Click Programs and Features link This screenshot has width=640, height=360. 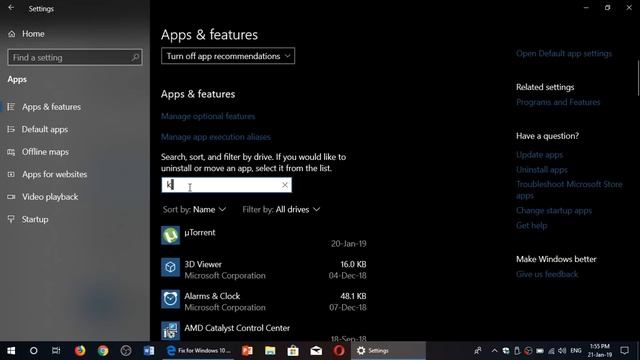(558, 102)
